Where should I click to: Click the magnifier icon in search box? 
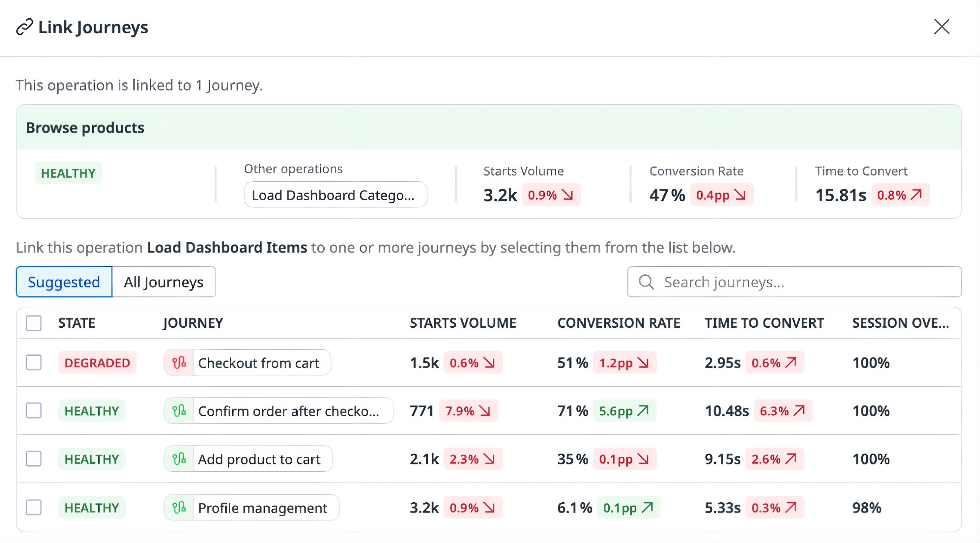pyautogui.click(x=646, y=282)
